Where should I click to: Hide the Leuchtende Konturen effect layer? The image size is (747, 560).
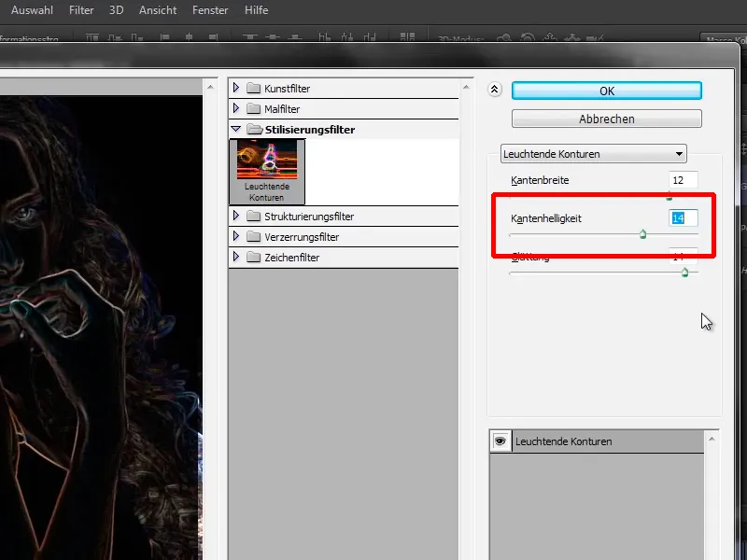[500, 441]
